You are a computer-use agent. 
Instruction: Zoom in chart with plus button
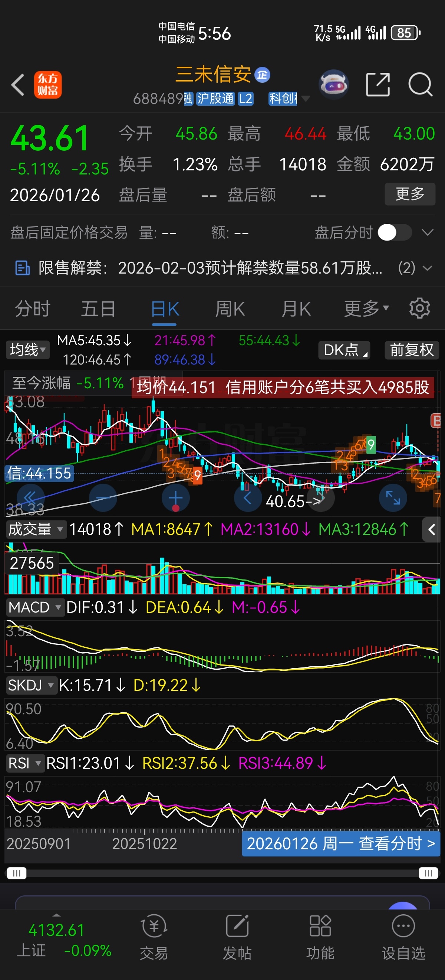pyautogui.click(x=175, y=497)
